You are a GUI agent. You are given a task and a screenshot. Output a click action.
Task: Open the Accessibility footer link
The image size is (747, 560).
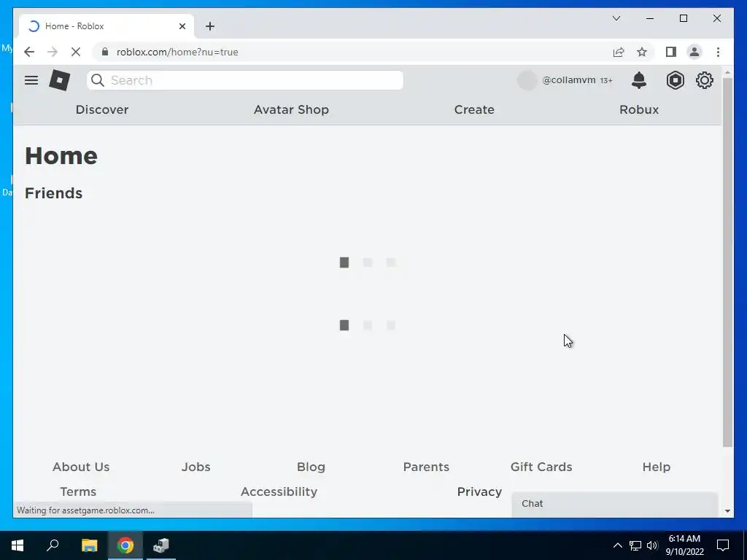(x=279, y=491)
